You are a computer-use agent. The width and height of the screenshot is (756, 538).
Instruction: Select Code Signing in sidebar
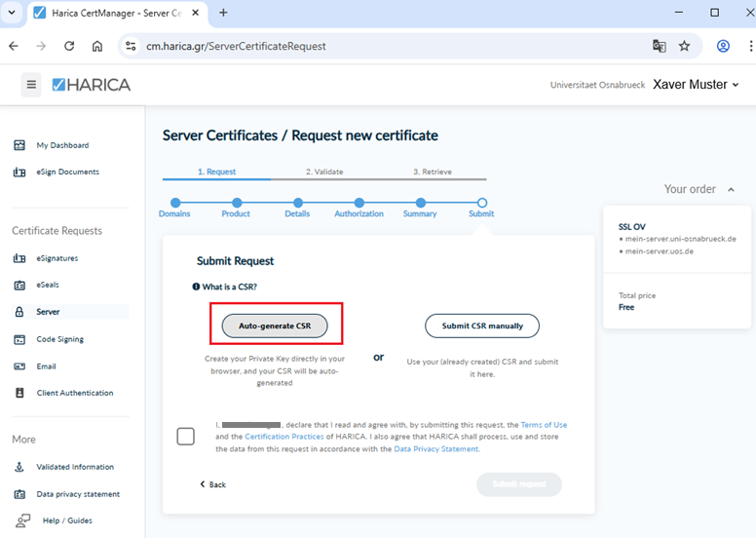coord(60,340)
